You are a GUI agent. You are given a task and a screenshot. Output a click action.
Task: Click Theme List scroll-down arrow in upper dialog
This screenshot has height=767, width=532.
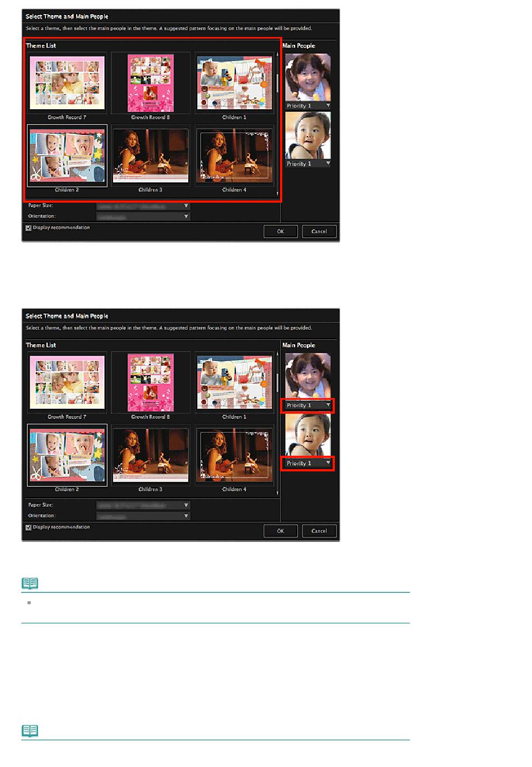[277, 194]
